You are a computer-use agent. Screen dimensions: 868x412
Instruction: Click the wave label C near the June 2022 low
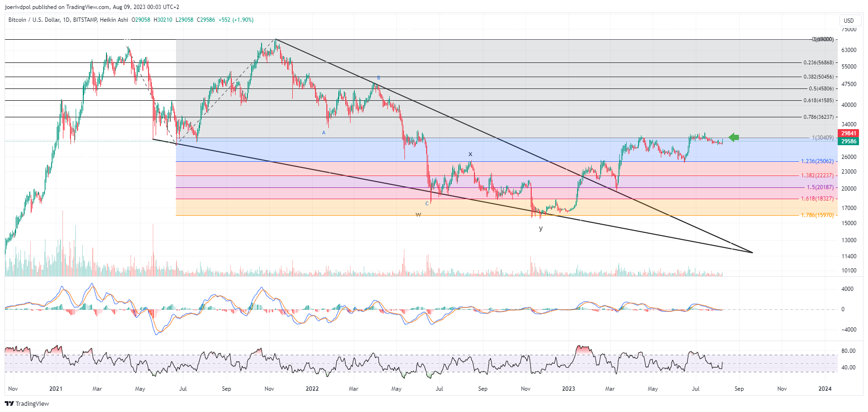tap(427, 204)
